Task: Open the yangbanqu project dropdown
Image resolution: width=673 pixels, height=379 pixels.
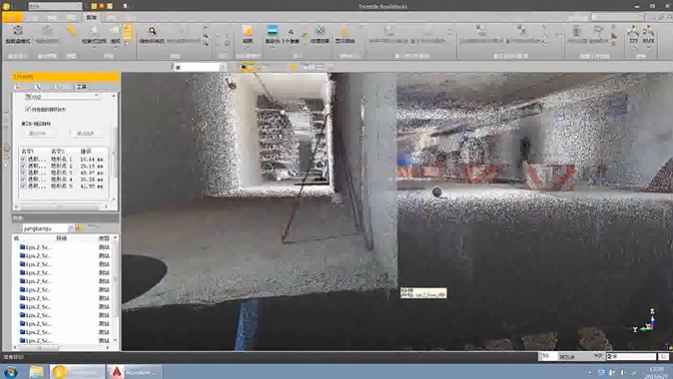Action: click(45, 228)
